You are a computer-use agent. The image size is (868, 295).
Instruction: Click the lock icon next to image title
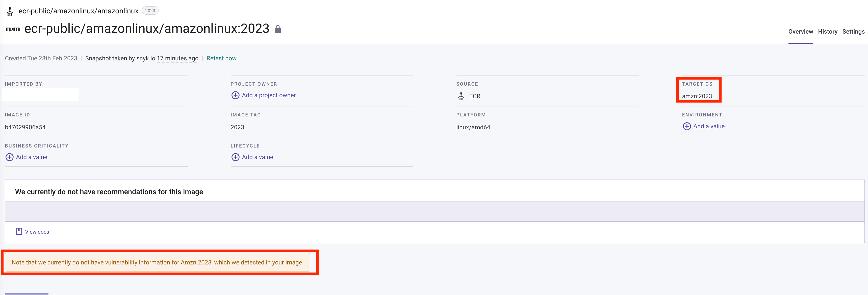tap(278, 29)
